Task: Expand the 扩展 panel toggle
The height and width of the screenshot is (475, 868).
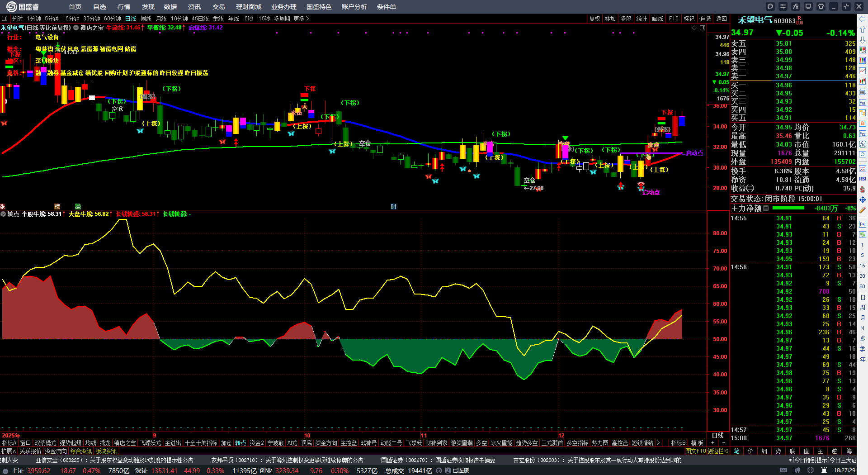Action: (x=9, y=451)
